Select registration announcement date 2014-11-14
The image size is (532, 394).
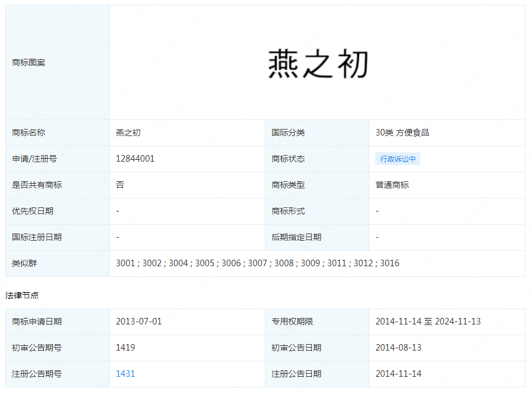point(398,374)
